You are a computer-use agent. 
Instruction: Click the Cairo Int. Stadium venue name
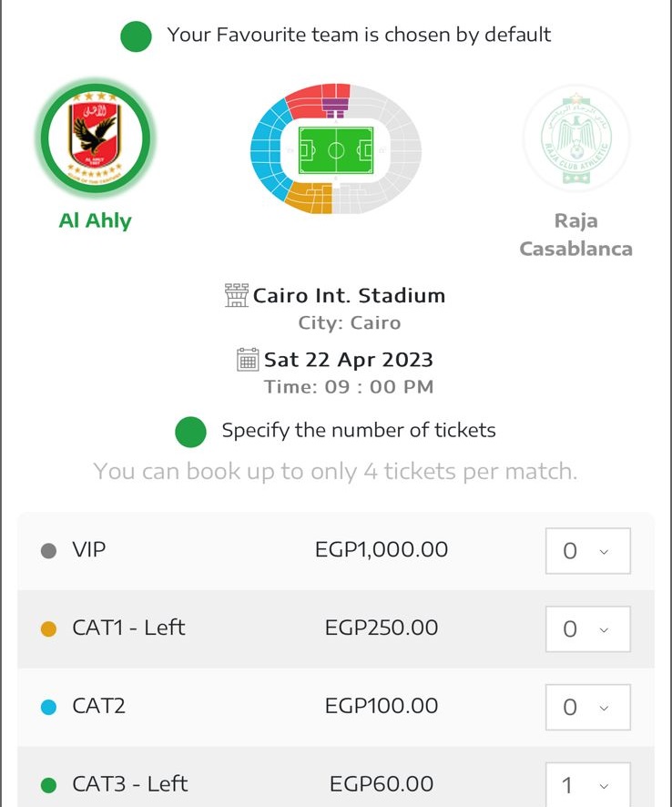click(349, 295)
